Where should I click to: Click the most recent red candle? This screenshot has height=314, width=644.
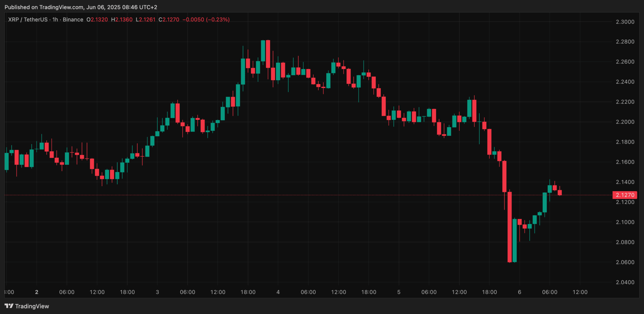[559, 193]
